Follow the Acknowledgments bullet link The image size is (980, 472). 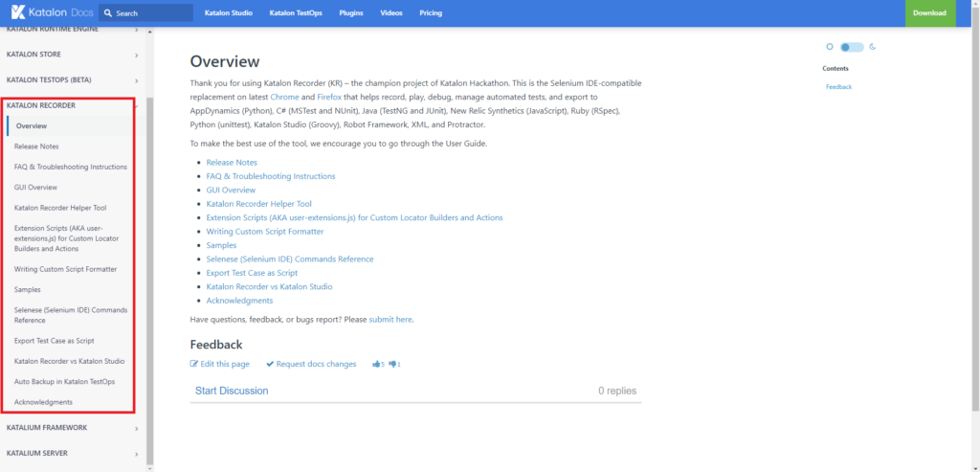point(239,301)
